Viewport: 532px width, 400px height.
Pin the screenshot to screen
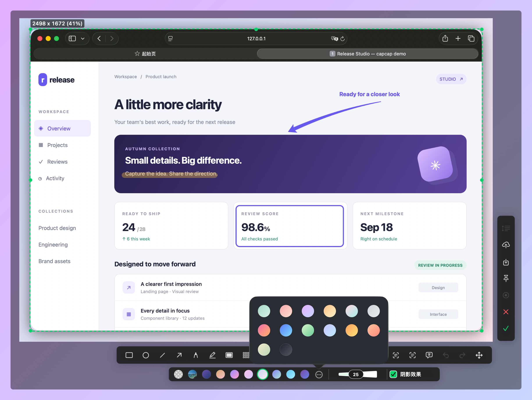[x=506, y=278]
